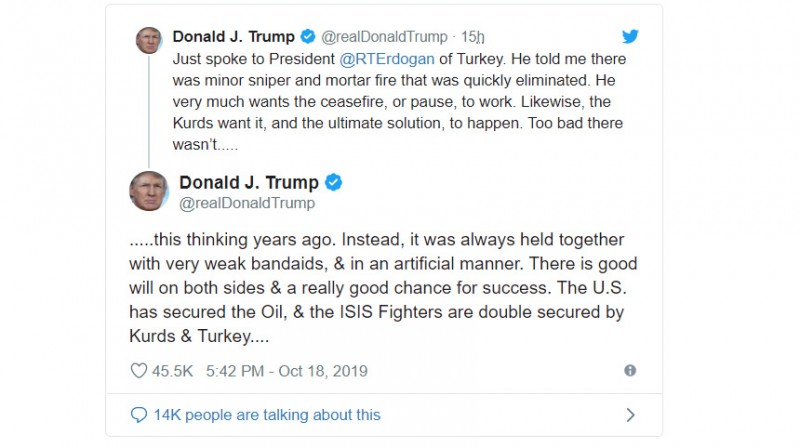
Task: Expand conversation using right chevron arrow
Action: point(630,414)
